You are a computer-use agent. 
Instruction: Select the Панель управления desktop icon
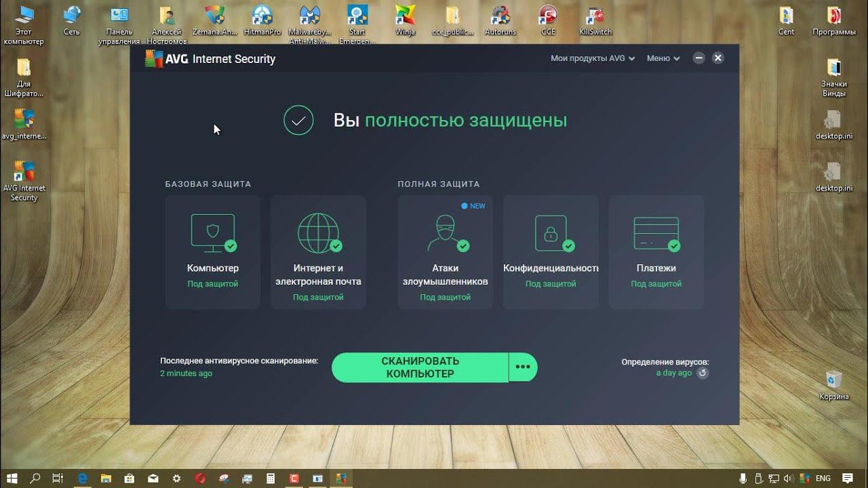[x=119, y=25]
